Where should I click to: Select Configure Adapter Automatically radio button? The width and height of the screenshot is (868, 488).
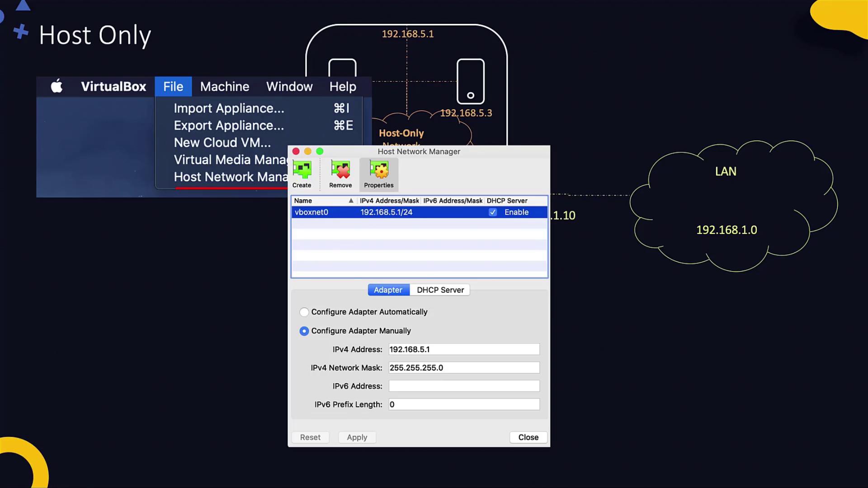(304, 312)
